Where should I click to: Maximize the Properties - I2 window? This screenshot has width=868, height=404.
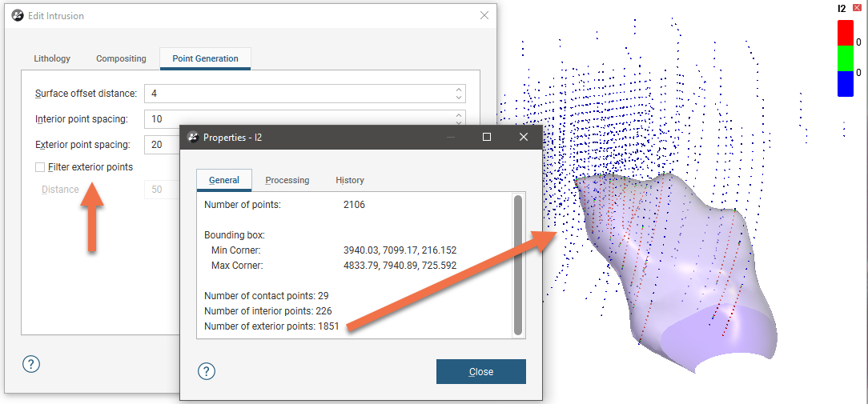coord(486,137)
